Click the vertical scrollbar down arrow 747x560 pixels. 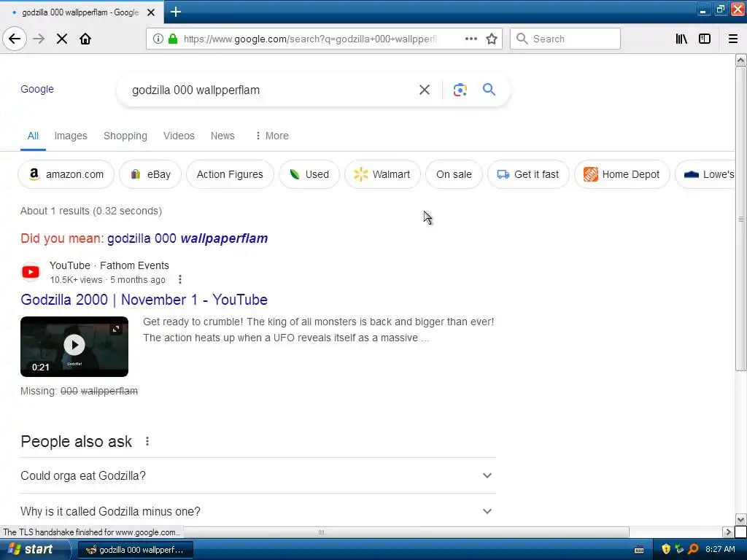coord(740,519)
